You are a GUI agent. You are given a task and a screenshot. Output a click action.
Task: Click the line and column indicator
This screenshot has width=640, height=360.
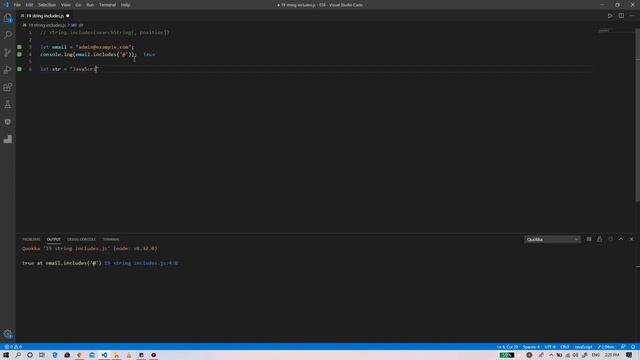coord(507,347)
